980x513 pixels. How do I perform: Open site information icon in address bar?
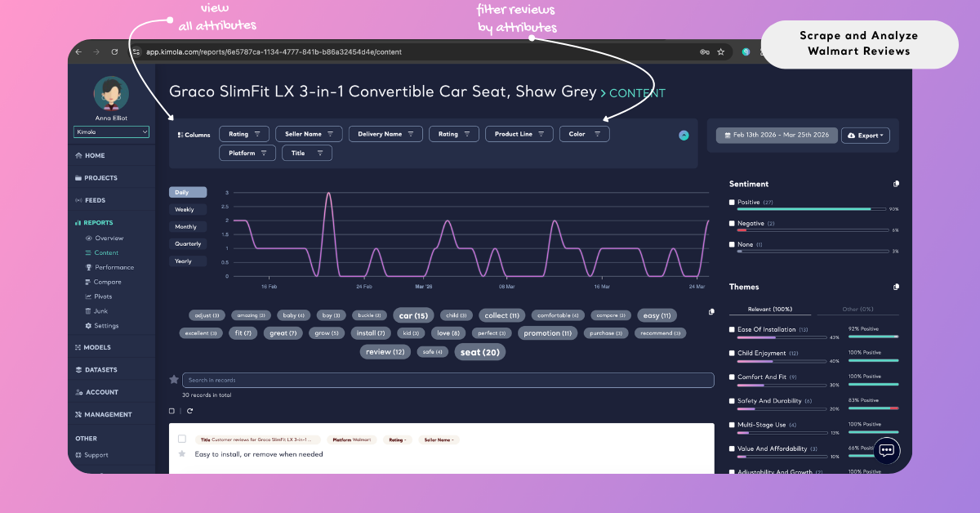point(137,51)
